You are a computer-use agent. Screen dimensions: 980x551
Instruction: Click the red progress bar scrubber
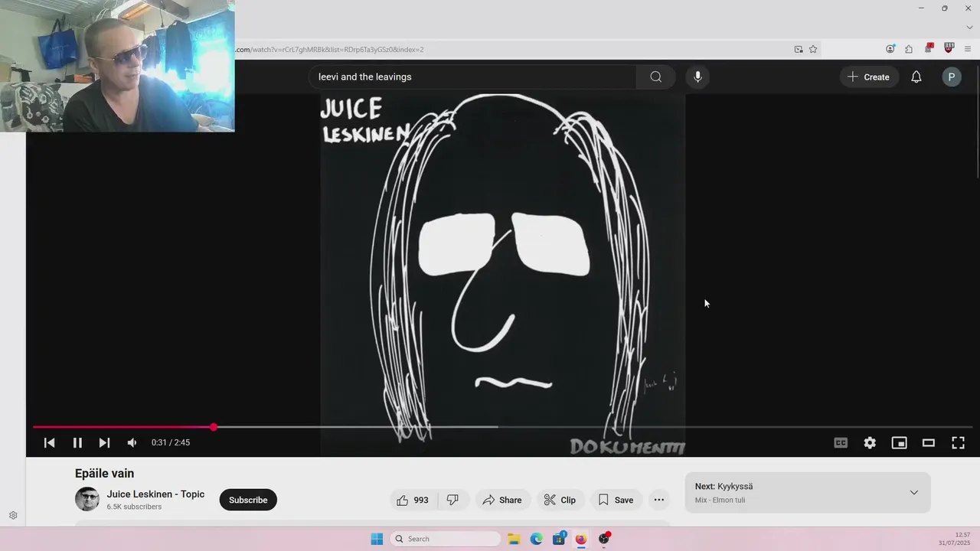214,427
